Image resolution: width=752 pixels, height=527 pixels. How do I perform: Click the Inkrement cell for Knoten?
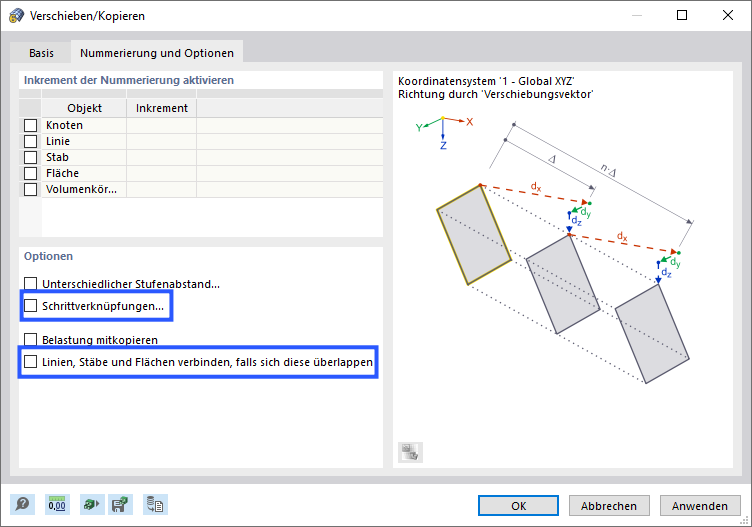[162, 125]
